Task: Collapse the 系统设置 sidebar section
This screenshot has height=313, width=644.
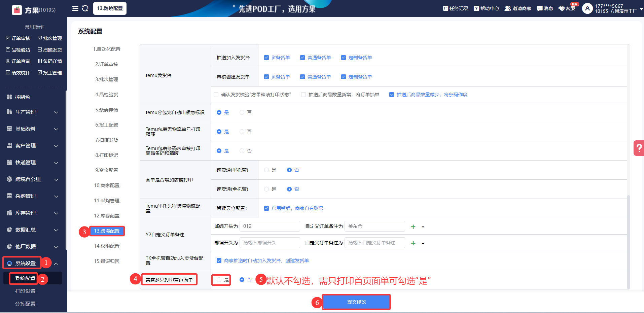Action: (56, 264)
